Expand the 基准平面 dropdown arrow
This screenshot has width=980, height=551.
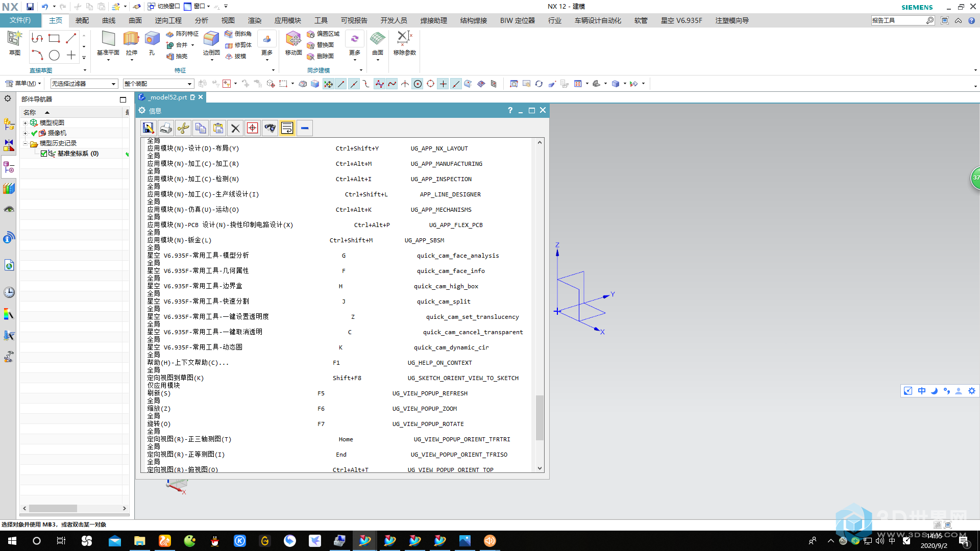click(x=108, y=60)
